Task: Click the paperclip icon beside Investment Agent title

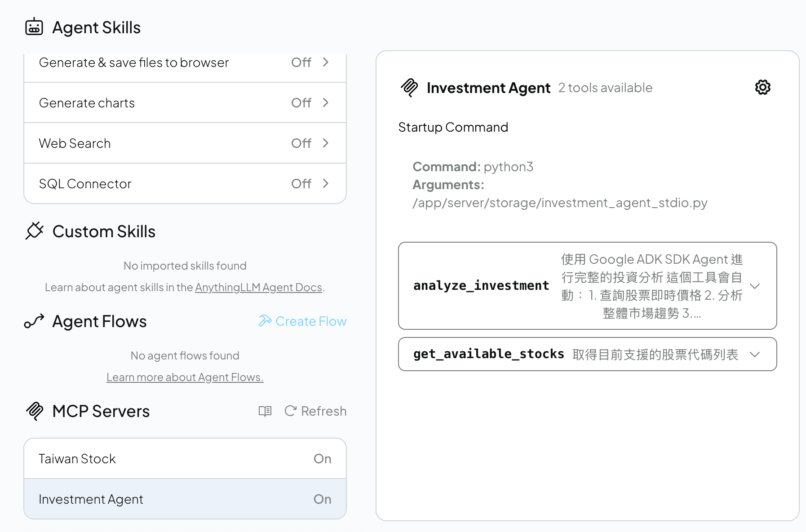Action: (x=410, y=87)
